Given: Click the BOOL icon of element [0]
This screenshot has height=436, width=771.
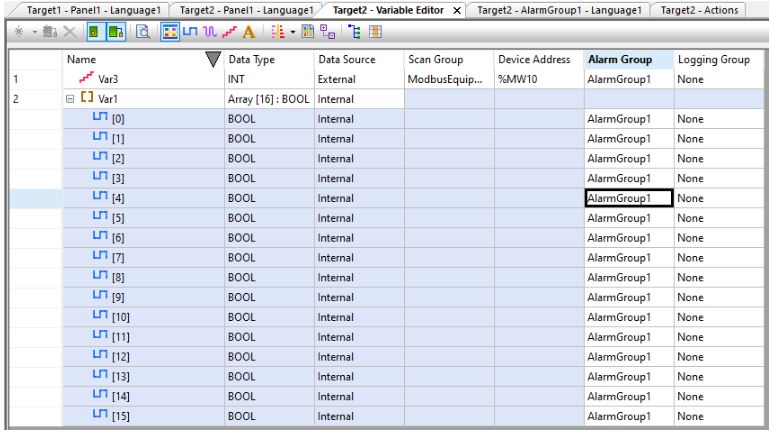Looking at the screenshot, I should (x=100, y=117).
